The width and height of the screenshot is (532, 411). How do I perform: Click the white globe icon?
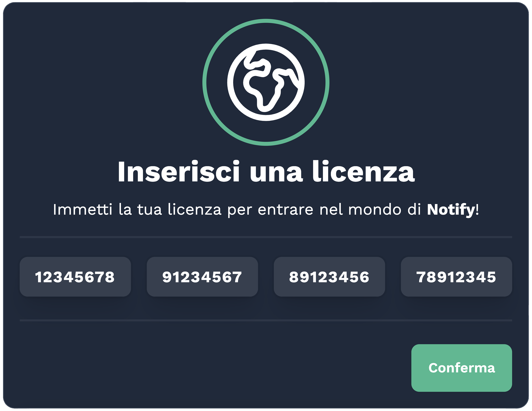pyautogui.click(x=266, y=82)
